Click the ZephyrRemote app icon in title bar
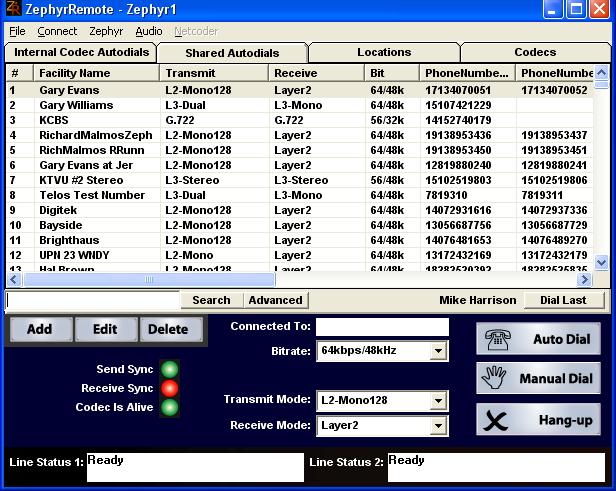The image size is (616, 491). (x=13, y=9)
